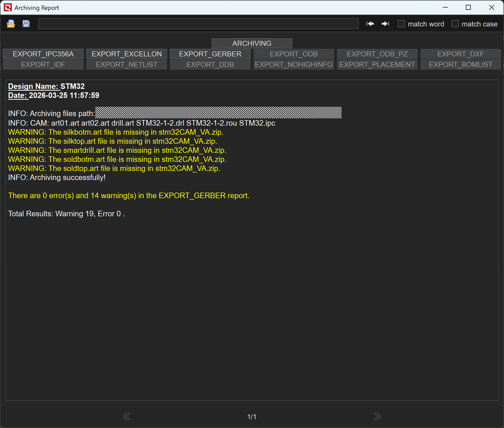Enable the match case checkbox

[x=455, y=24]
